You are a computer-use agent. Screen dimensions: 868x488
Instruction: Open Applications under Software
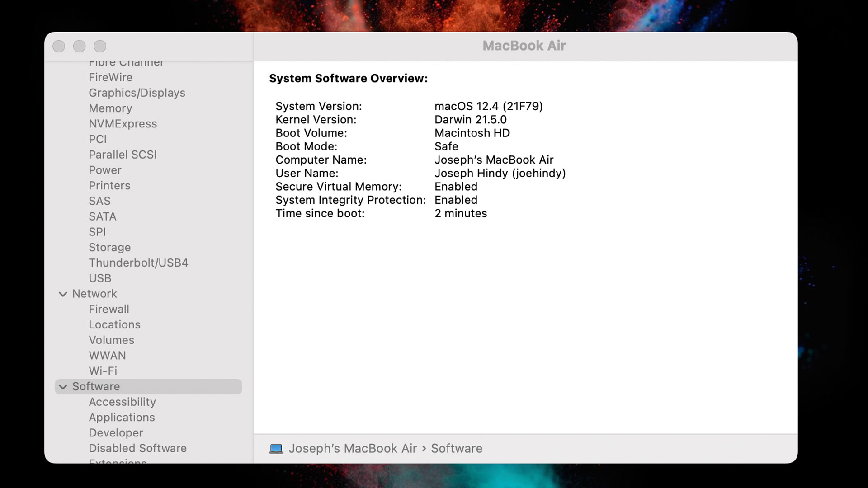[122, 418]
